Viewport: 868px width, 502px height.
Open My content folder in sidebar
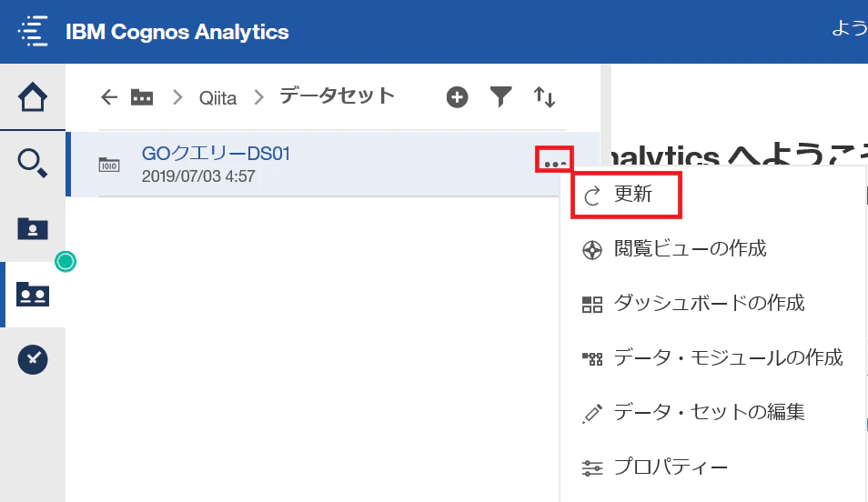coord(33,228)
